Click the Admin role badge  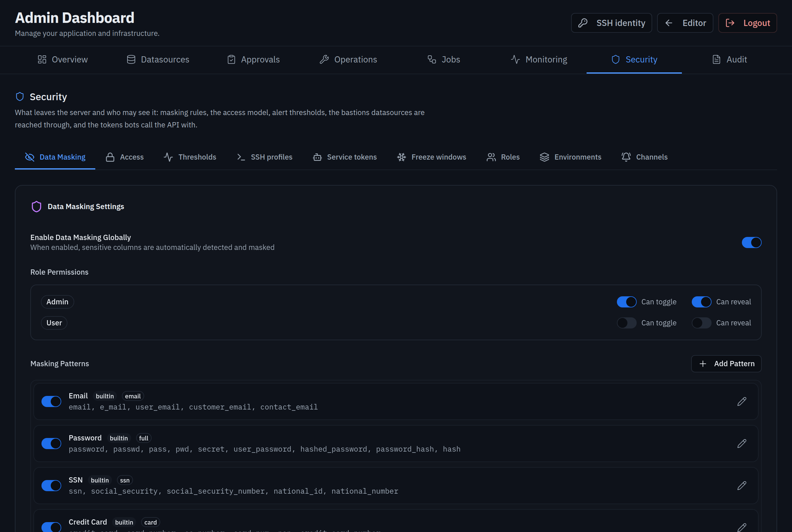[57, 302]
